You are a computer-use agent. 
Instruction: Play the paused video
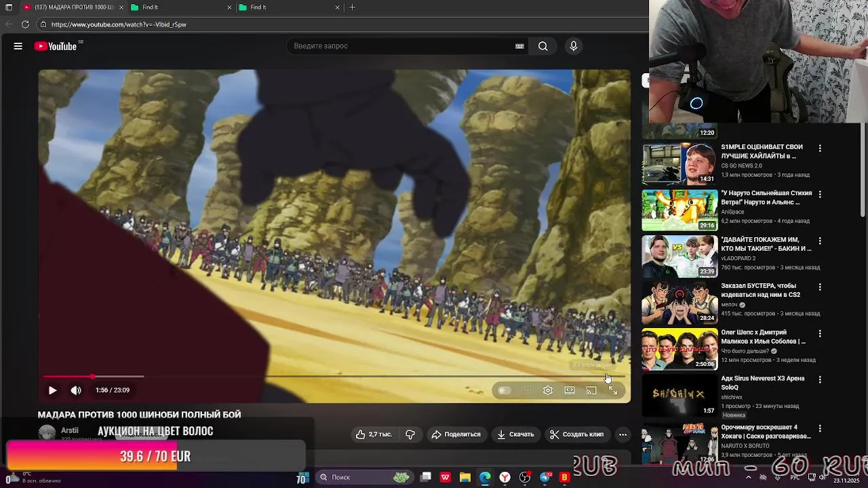(x=52, y=390)
